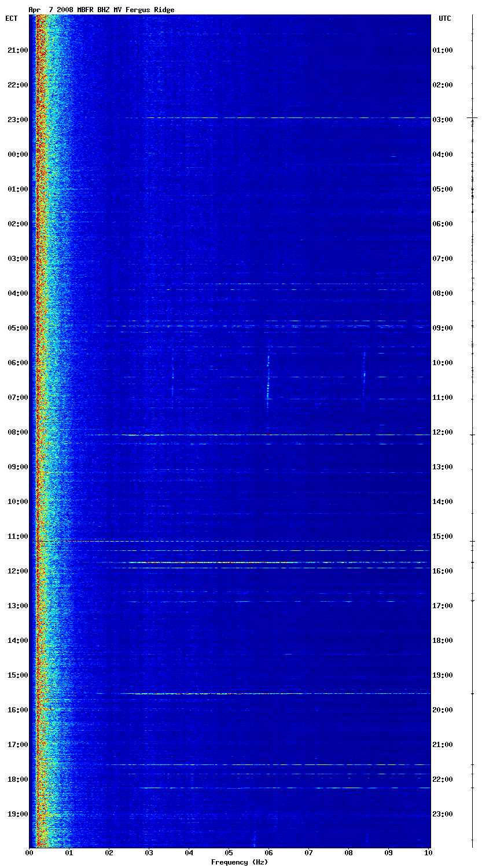Select the 09:00 label on the UTC axis

point(443,328)
